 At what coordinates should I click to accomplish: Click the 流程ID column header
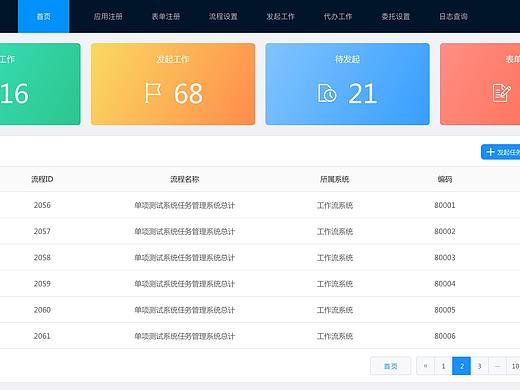click(42, 179)
